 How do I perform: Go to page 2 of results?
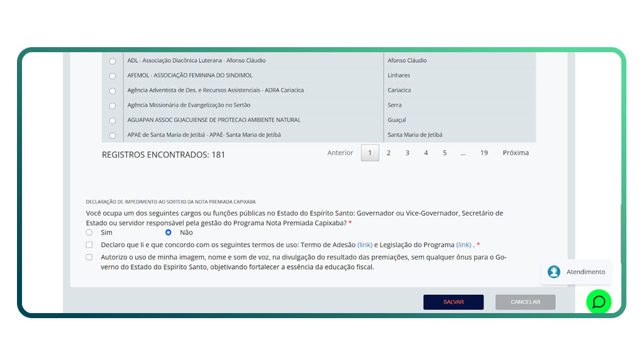[x=389, y=153]
